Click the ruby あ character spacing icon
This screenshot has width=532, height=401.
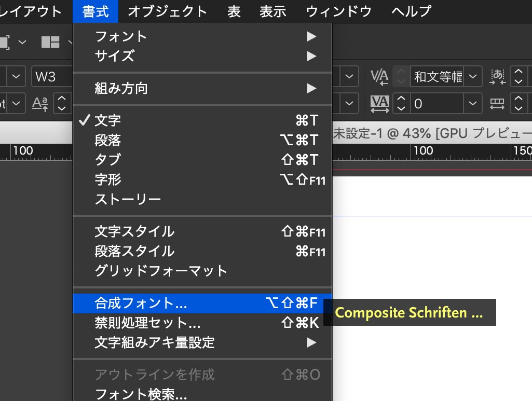(x=497, y=77)
